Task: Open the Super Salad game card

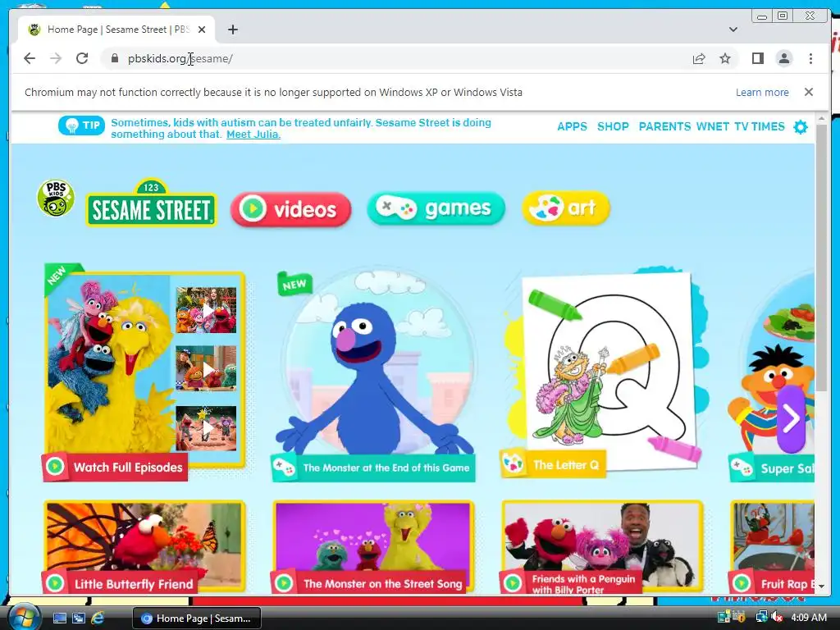Action: pos(771,375)
